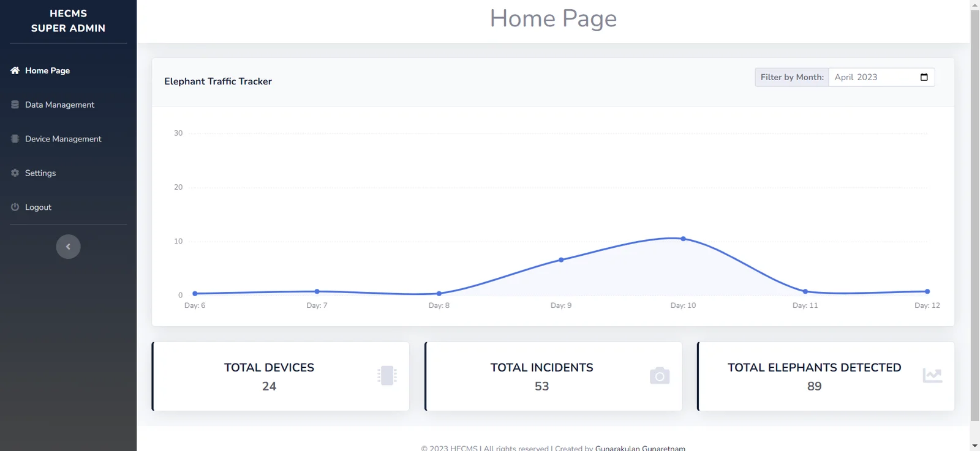
Task: Go to Settings in the sidebar
Action: 40,173
